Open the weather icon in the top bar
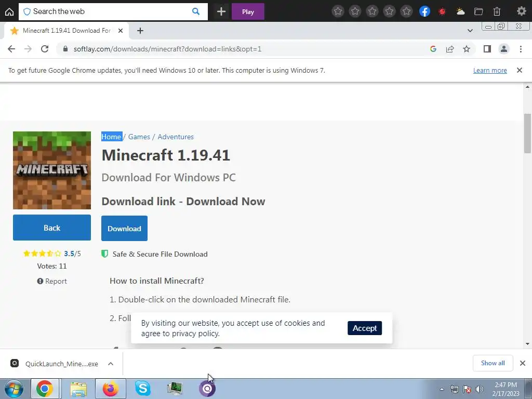This screenshot has width=532, height=399. point(460,11)
